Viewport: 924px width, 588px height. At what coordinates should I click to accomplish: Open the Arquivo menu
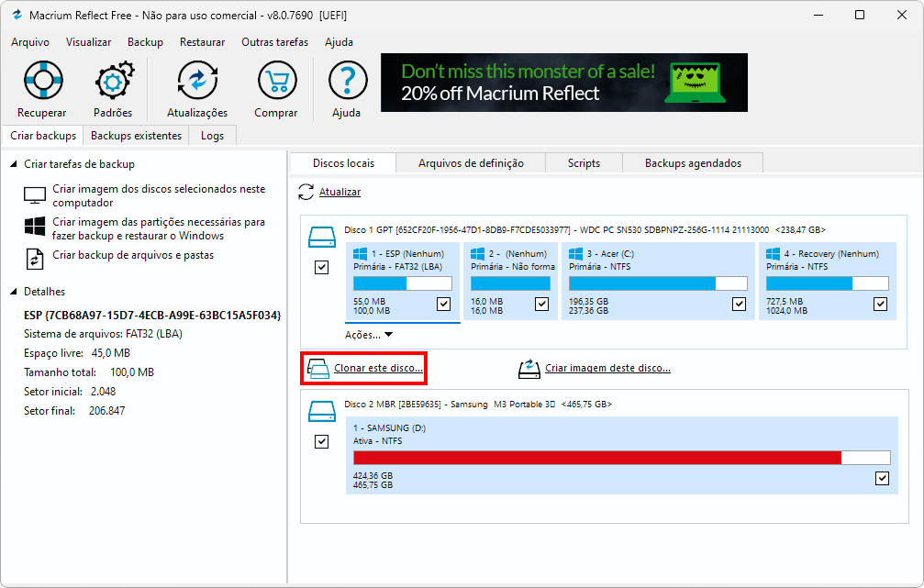coord(30,42)
